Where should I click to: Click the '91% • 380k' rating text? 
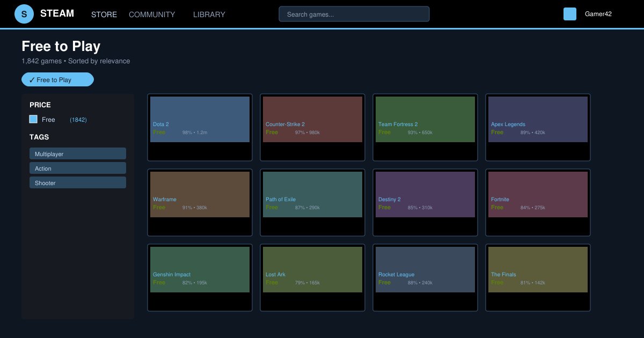[x=195, y=208]
